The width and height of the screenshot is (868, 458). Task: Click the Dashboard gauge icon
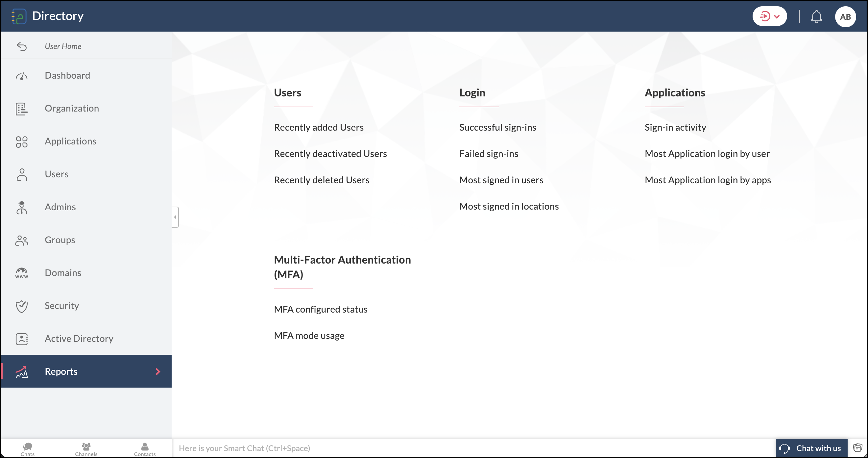22,76
